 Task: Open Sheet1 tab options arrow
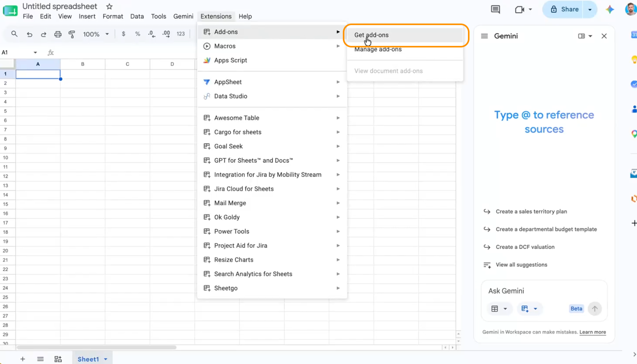[106, 359]
